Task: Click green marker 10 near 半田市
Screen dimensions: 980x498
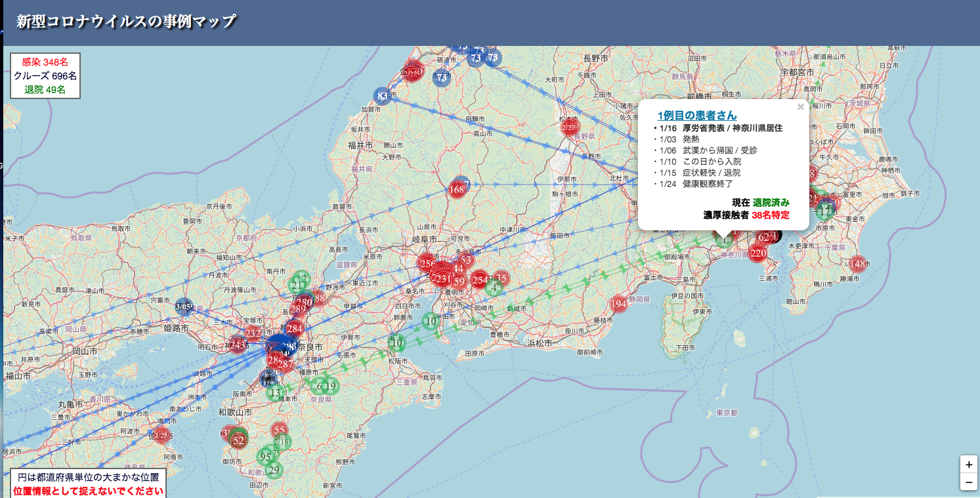Action: point(431,321)
